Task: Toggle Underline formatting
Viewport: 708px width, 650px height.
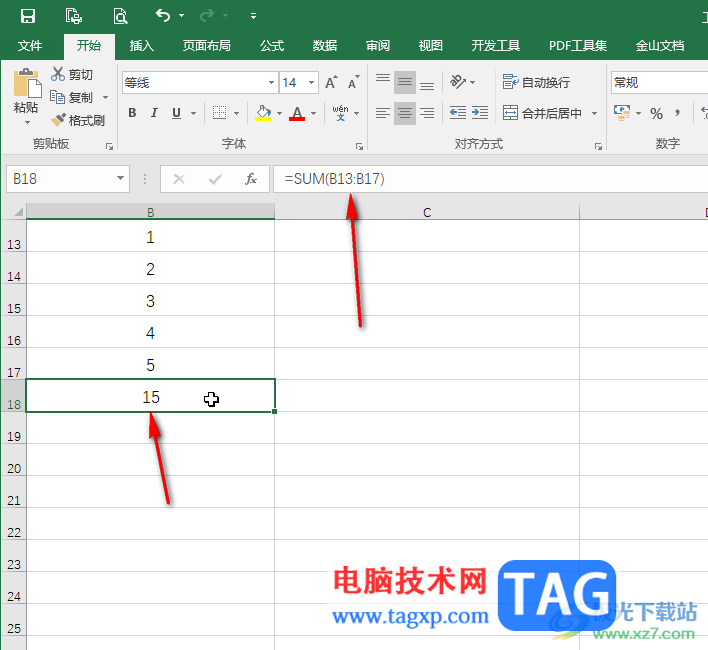Action: click(x=176, y=113)
